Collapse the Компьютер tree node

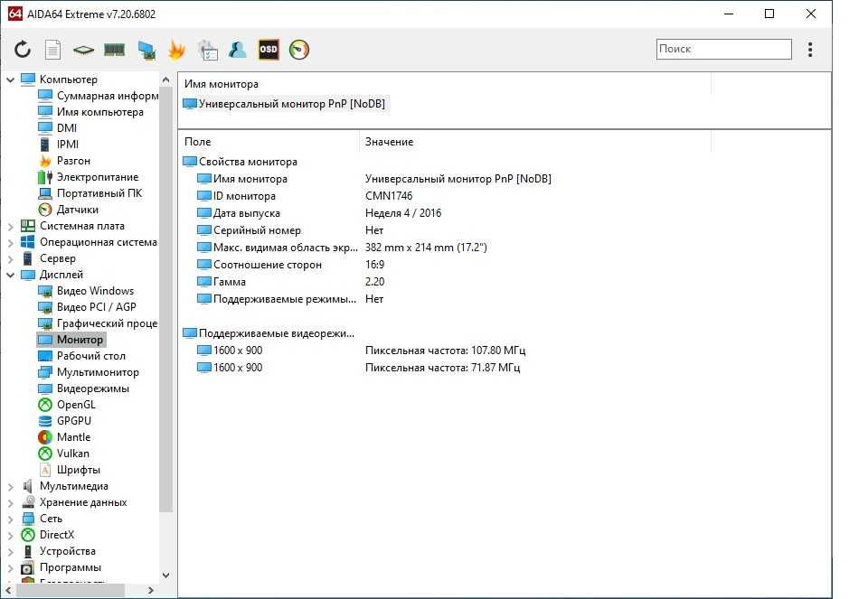pyautogui.click(x=11, y=80)
